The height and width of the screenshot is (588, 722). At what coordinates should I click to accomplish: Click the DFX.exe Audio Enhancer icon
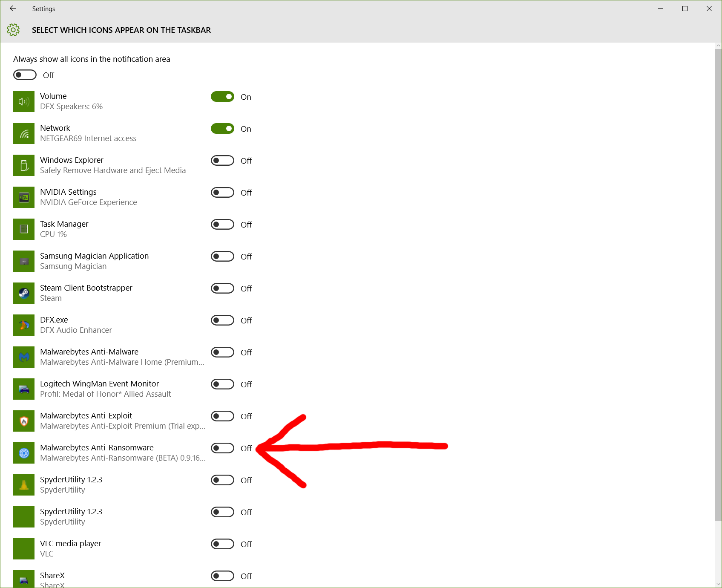tap(24, 325)
